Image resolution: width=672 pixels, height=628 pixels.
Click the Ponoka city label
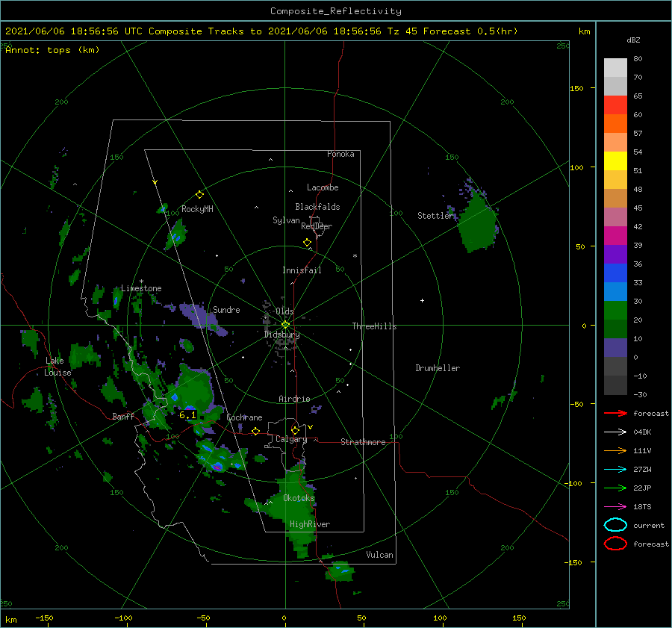(340, 154)
